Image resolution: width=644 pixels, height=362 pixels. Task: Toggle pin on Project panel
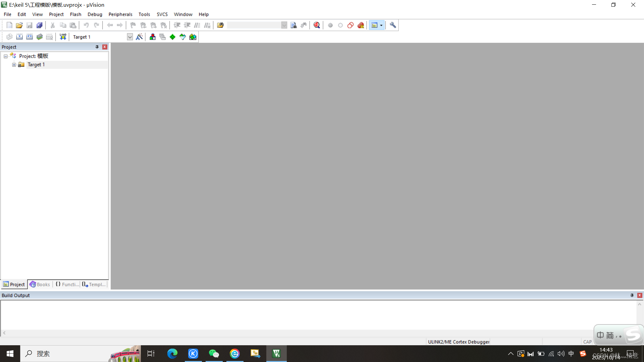point(97,47)
